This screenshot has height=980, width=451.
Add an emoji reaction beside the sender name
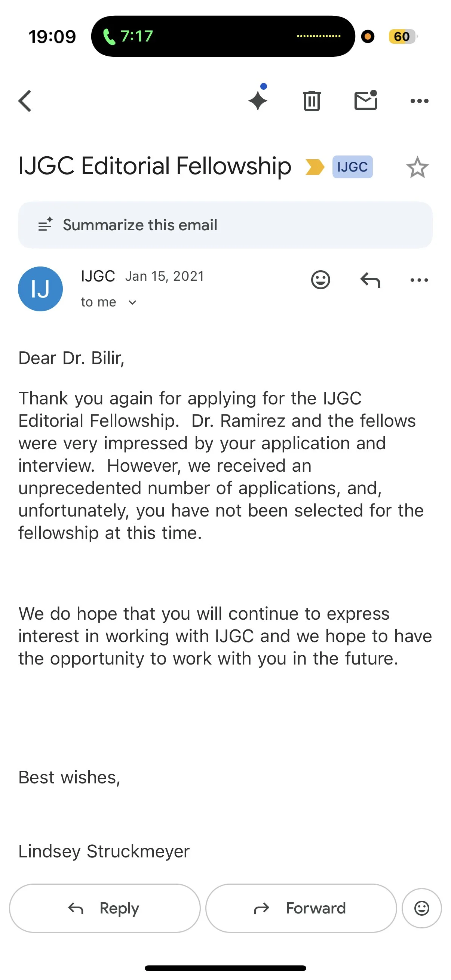[x=320, y=280]
